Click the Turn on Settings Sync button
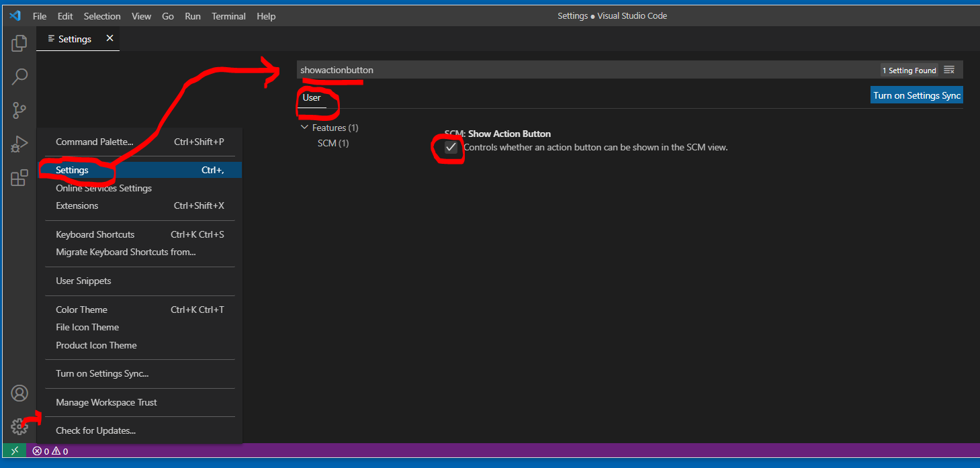The image size is (980, 468). [916, 95]
